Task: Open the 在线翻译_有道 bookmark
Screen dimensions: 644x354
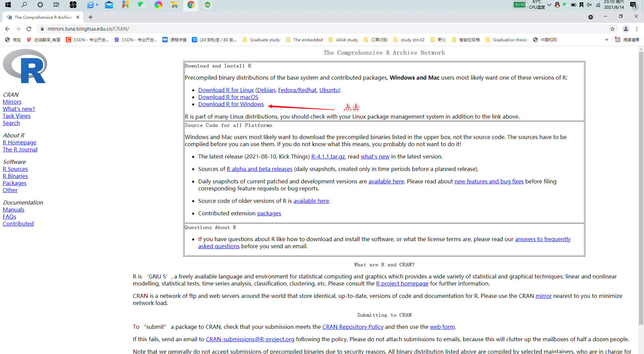Action: pyautogui.click(x=44, y=40)
